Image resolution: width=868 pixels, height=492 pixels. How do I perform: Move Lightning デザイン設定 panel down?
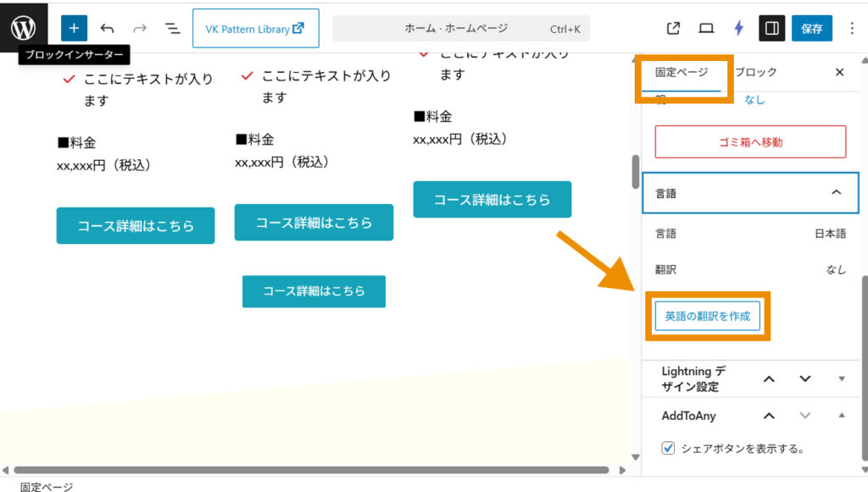805,379
